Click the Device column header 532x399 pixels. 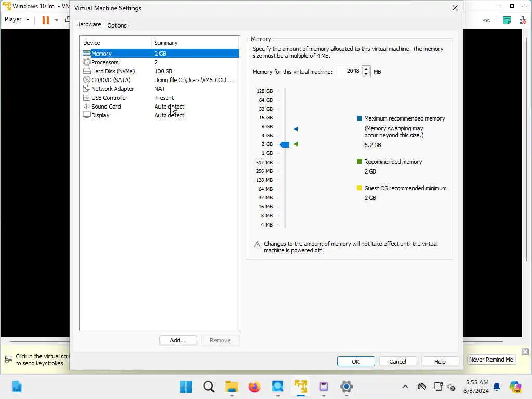(x=116, y=43)
